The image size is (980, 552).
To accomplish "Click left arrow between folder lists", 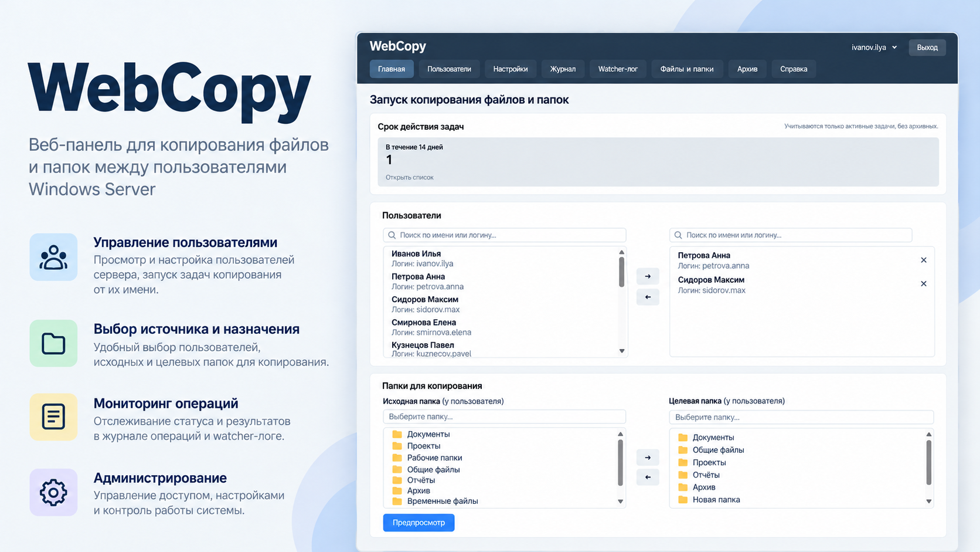I will 648,478.
